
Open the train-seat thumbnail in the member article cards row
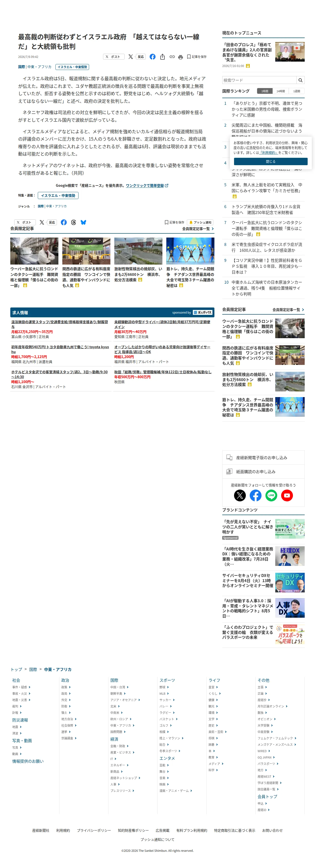[x=86, y=251]
